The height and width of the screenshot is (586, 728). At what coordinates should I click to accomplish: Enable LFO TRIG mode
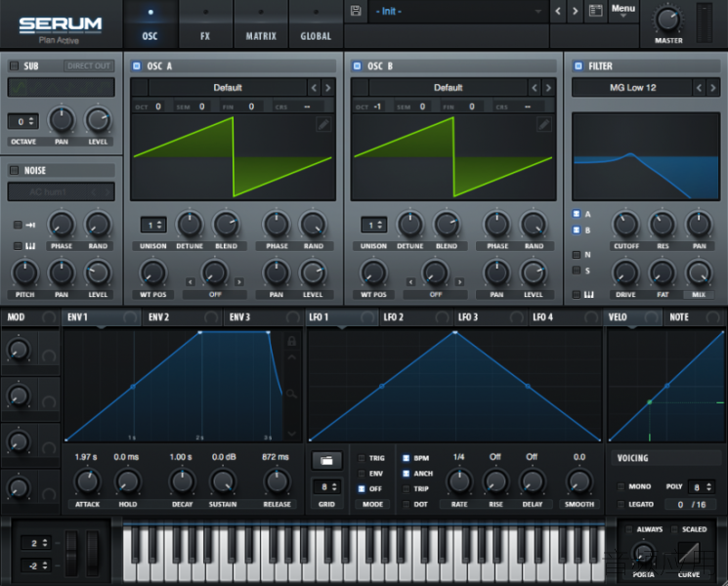362,458
